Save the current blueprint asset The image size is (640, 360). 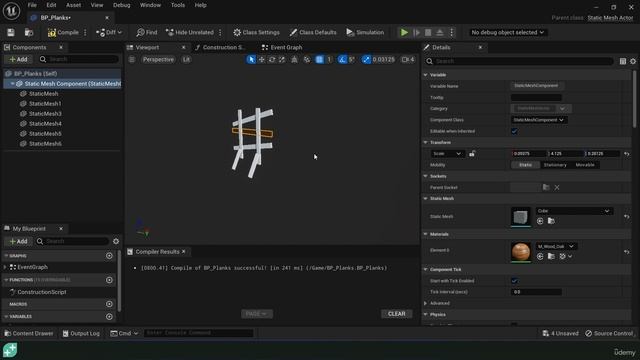11,33
